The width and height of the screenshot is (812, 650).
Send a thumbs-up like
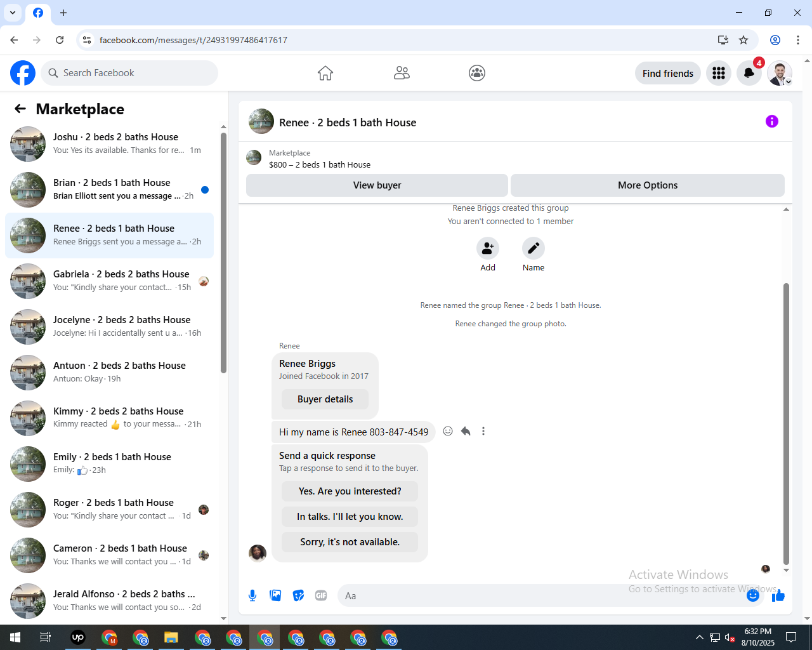click(778, 595)
